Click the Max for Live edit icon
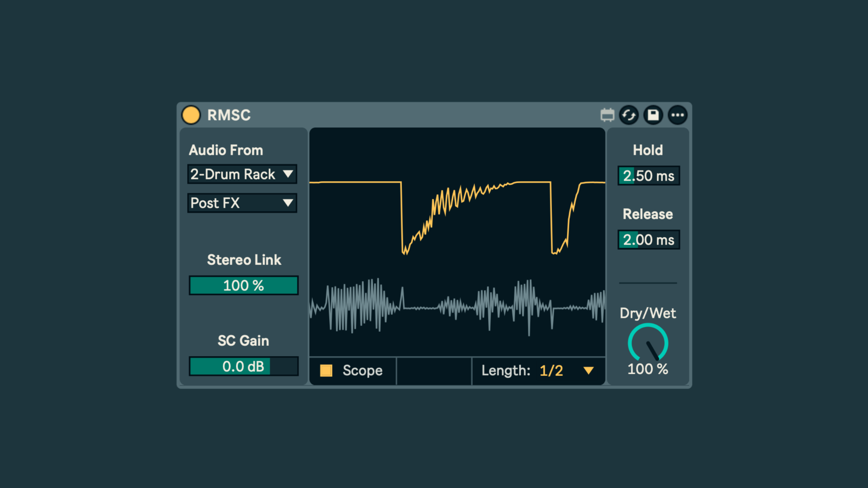The width and height of the screenshot is (868, 488). pyautogui.click(x=607, y=115)
